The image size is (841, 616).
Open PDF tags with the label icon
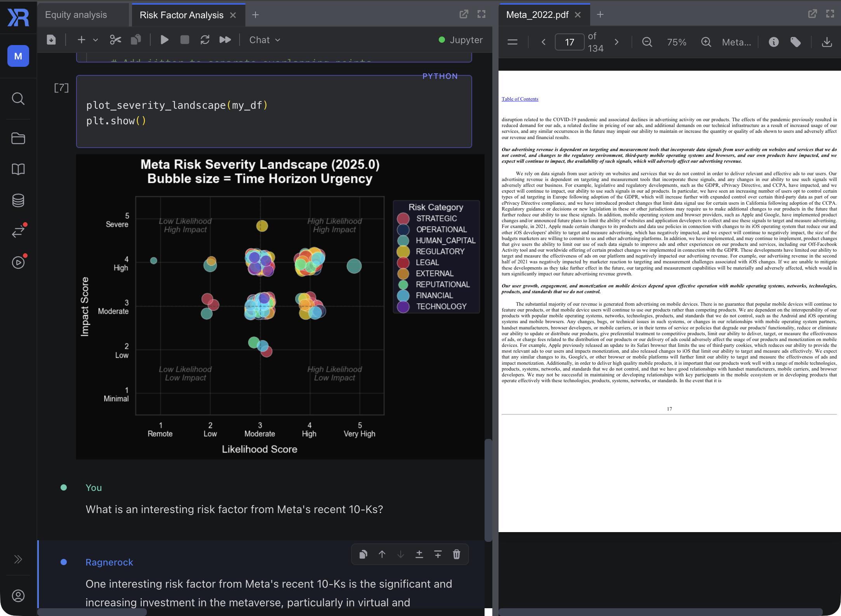coord(796,42)
